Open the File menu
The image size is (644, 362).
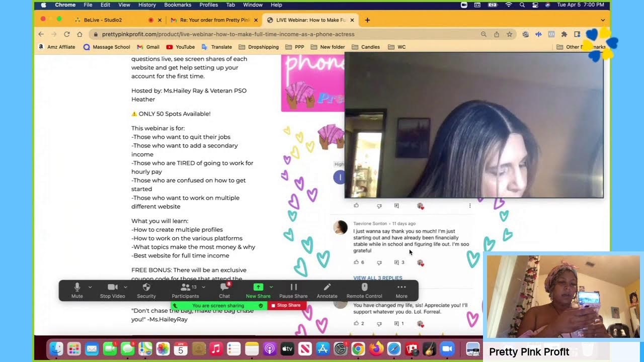click(x=88, y=5)
